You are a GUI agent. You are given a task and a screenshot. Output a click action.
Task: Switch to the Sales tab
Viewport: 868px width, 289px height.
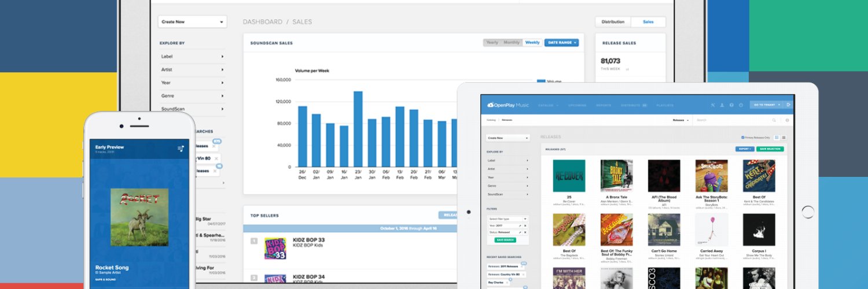[648, 22]
